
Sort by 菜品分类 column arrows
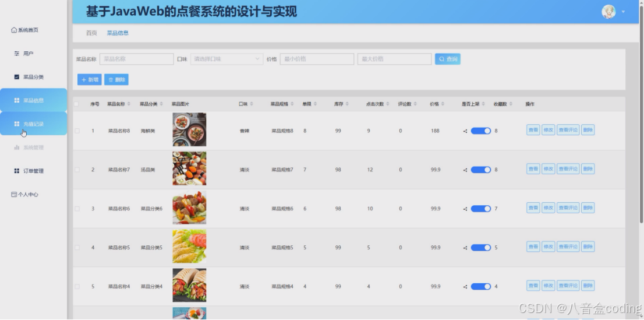click(161, 104)
